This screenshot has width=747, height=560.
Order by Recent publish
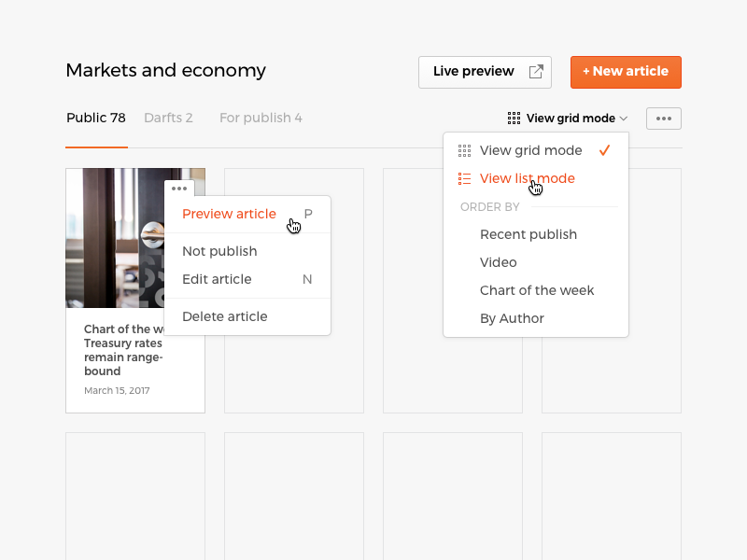coord(529,234)
